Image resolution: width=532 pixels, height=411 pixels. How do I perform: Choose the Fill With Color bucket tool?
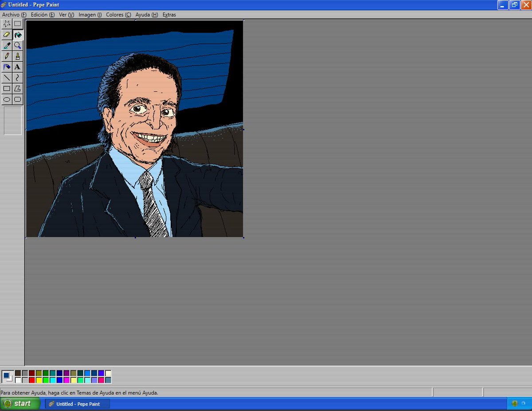(17, 35)
